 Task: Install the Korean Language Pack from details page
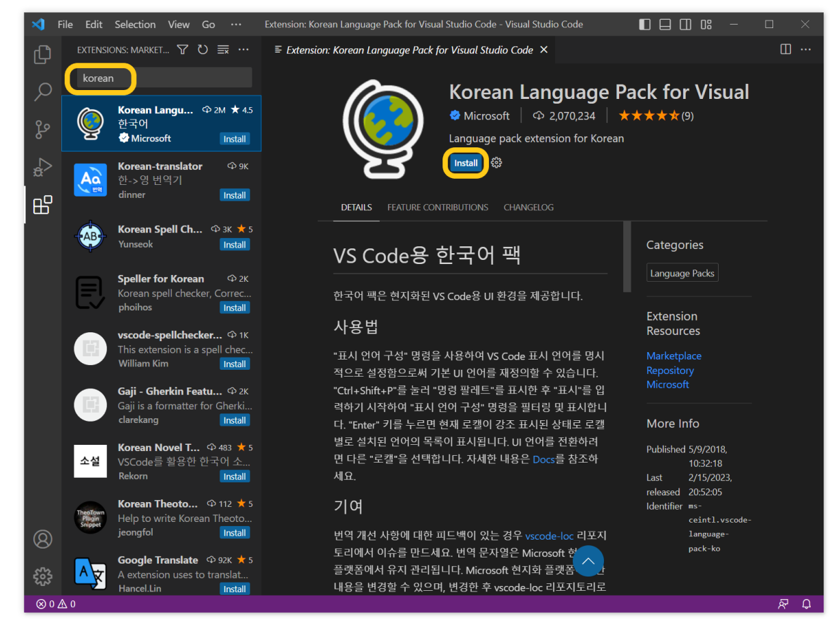(466, 163)
